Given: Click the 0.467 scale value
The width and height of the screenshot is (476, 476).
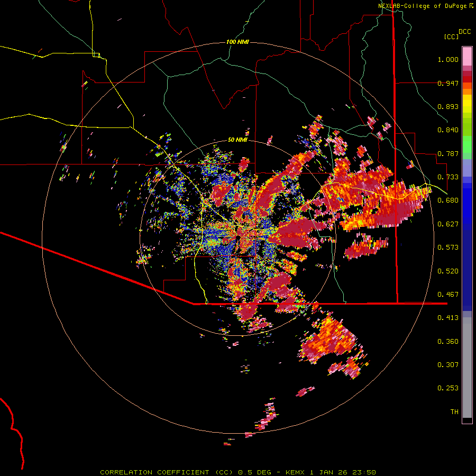Looking at the screenshot, I should point(448,295).
